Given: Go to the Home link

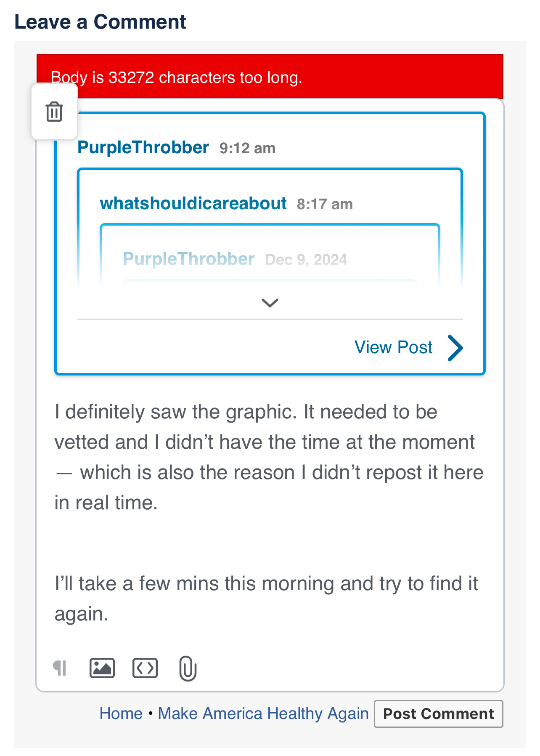Looking at the screenshot, I should click(121, 713).
